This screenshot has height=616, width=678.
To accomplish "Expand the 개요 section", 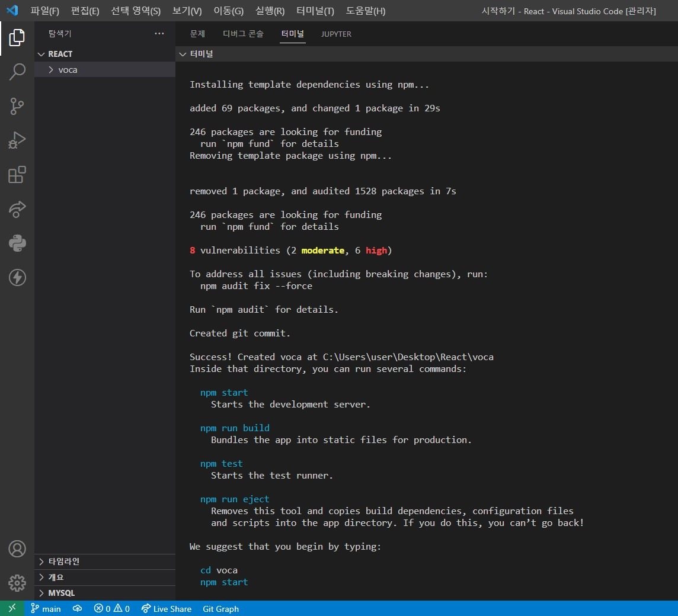I will point(105,577).
